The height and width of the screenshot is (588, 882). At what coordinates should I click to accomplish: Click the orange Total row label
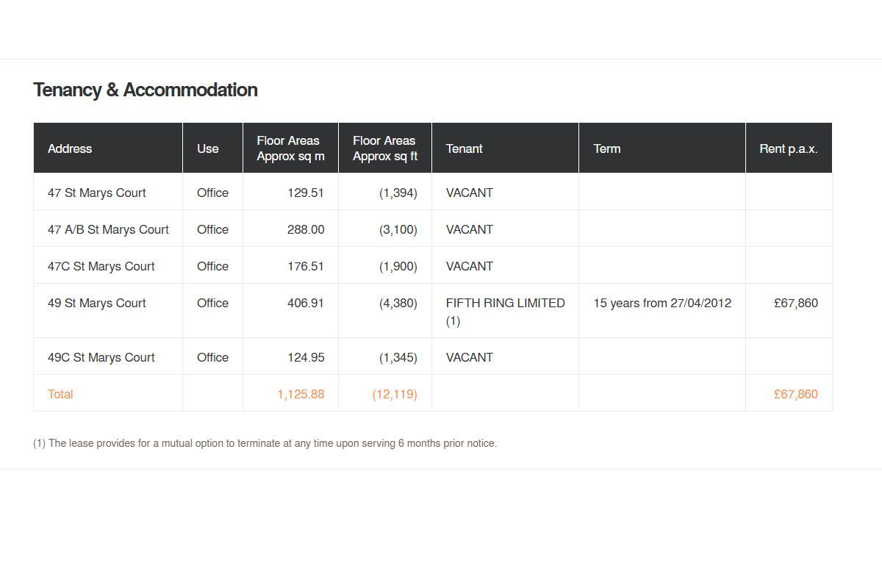click(x=60, y=394)
